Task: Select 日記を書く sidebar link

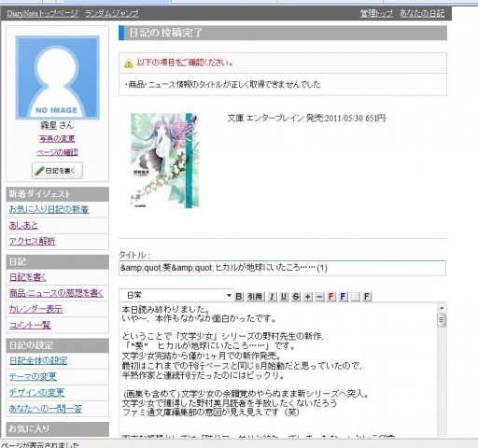Action: 28,277
